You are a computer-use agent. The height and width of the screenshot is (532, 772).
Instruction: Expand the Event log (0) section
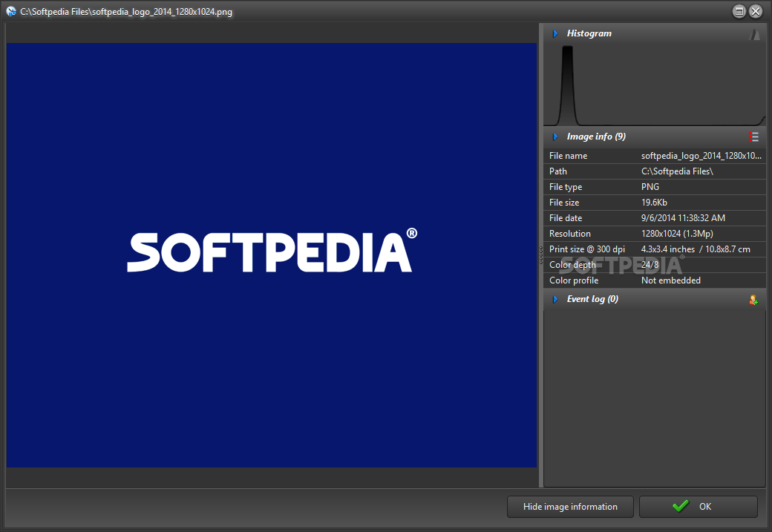(555, 299)
